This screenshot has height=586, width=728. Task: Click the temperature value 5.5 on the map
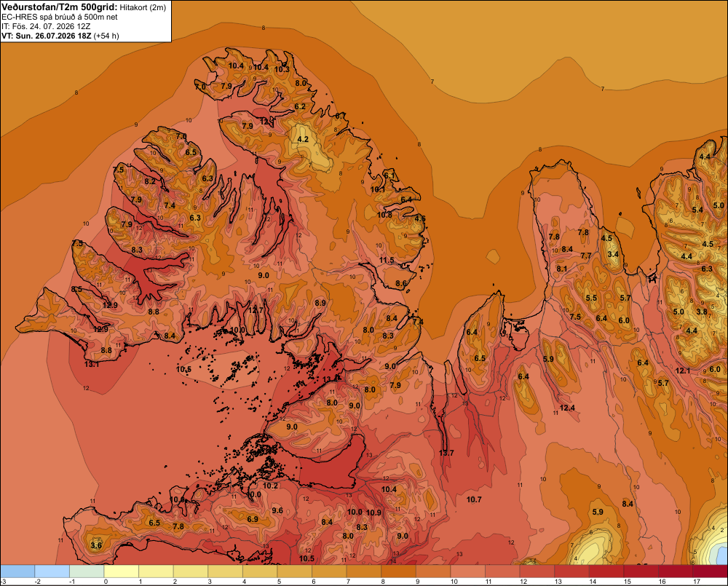[x=591, y=298]
